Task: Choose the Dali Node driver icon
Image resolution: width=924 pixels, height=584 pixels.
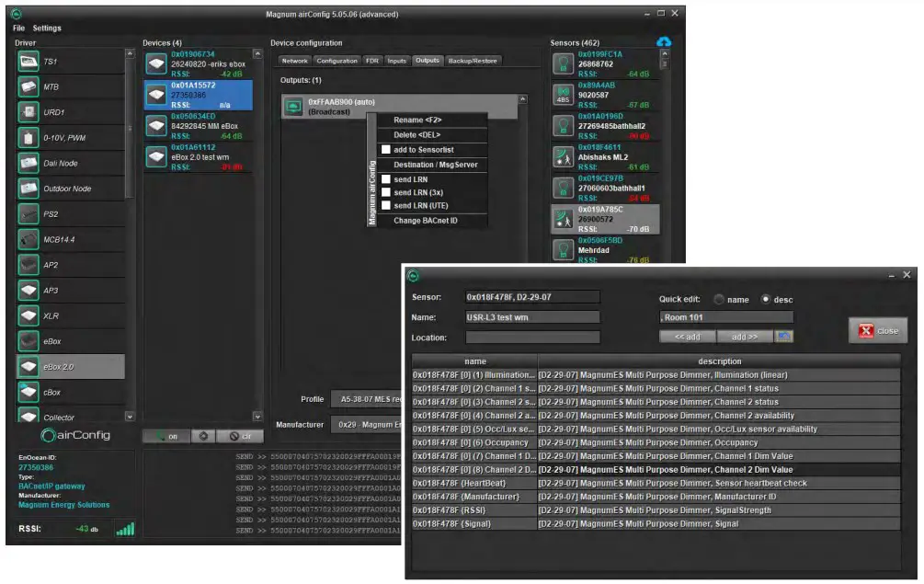Action: click(x=29, y=164)
